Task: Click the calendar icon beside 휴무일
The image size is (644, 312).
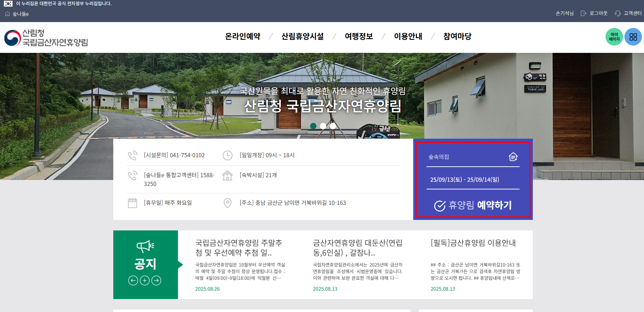Action: click(133, 203)
